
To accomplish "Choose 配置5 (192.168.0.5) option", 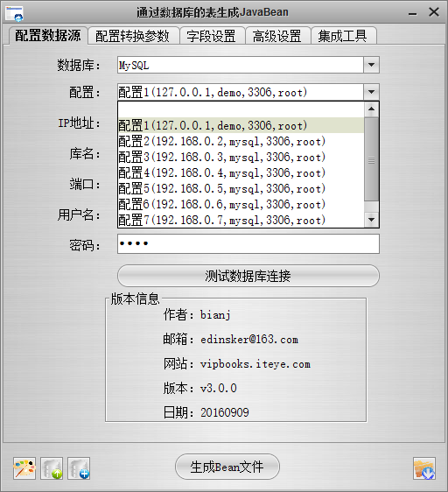I will point(241,188).
